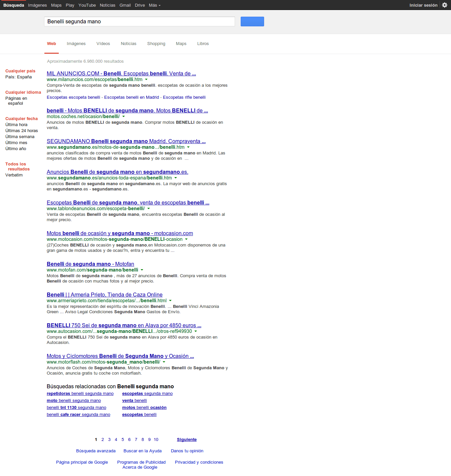Switch to the Maps results tab
This screenshot has width=451, height=476.
[181, 44]
